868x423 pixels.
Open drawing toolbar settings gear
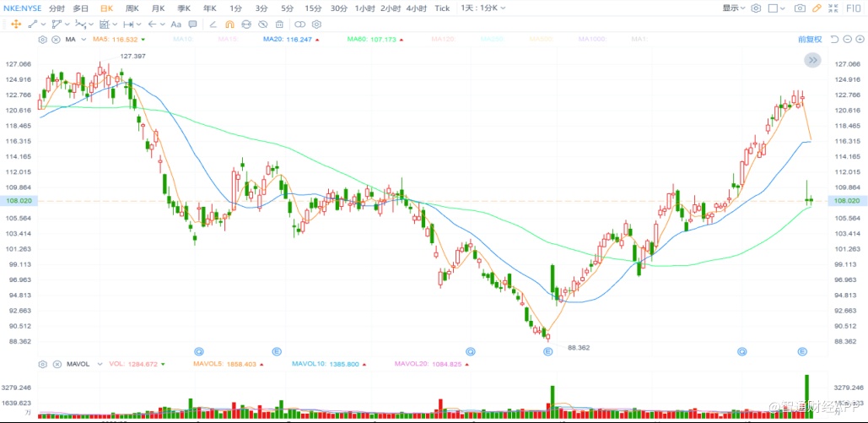coord(316,24)
